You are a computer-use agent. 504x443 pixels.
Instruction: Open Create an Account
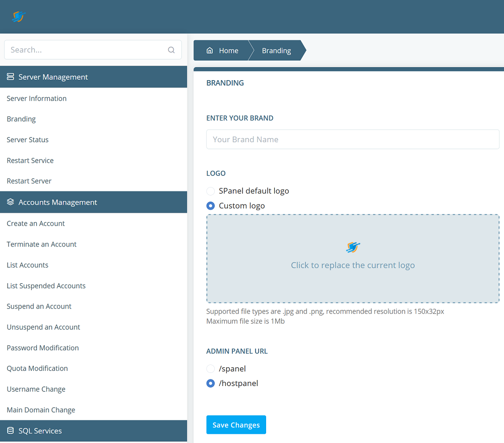tap(36, 223)
